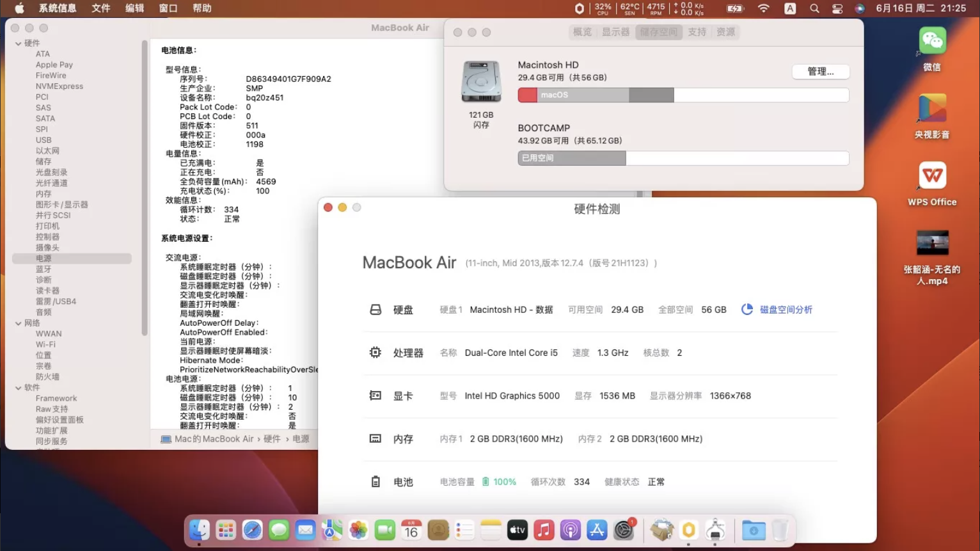
Task: Select USB in the hardware sidebar
Action: coord(43,140)
